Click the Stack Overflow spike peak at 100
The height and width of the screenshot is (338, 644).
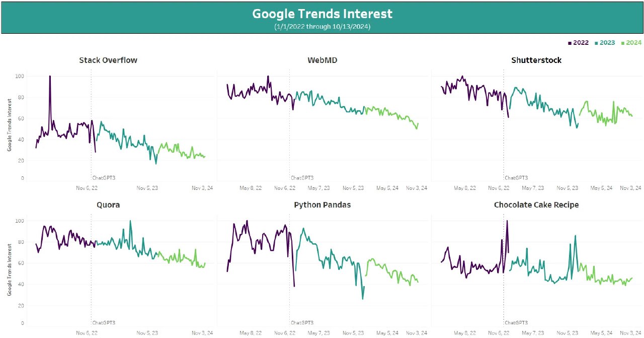click(50, 77)
